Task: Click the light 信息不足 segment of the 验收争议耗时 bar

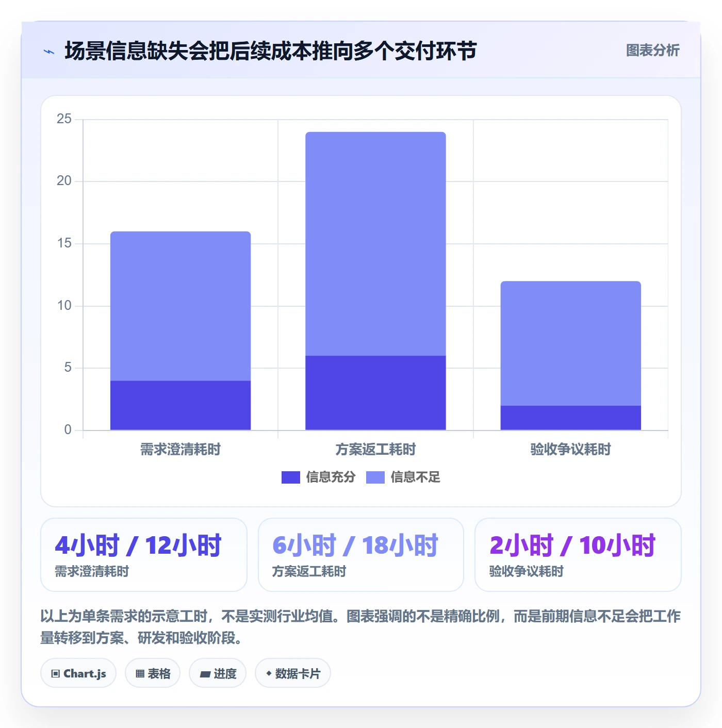Action: (x=571, y=343)
